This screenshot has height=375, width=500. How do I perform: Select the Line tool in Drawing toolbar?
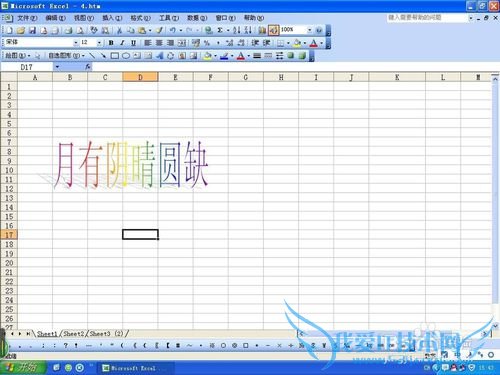click(92, 56)
